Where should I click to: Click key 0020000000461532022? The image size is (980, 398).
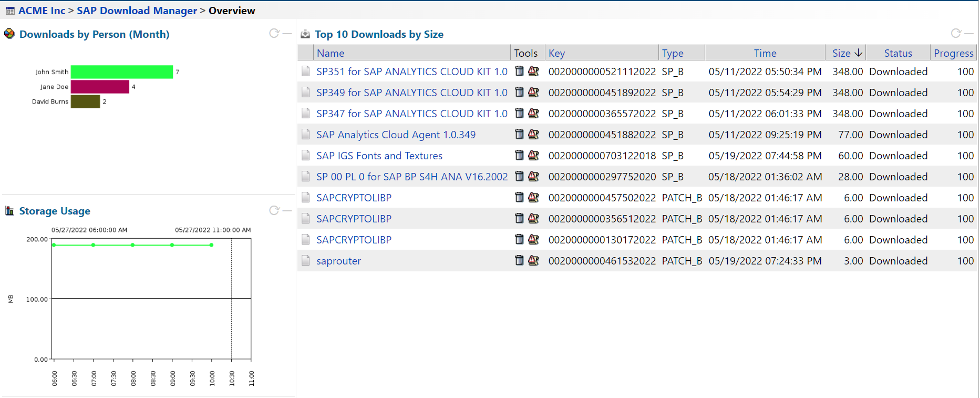[x=602, y=261]
